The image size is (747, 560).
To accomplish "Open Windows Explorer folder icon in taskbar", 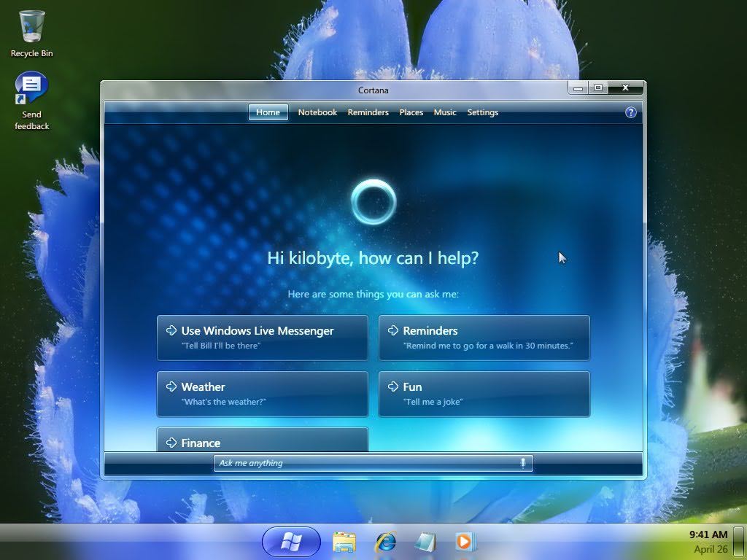I will 344,542.
